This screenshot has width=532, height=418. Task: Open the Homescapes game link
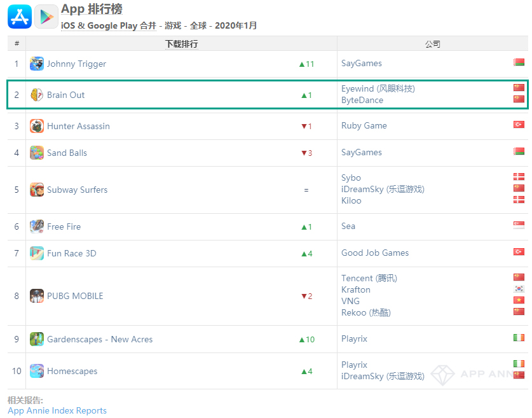coord(72,371)
